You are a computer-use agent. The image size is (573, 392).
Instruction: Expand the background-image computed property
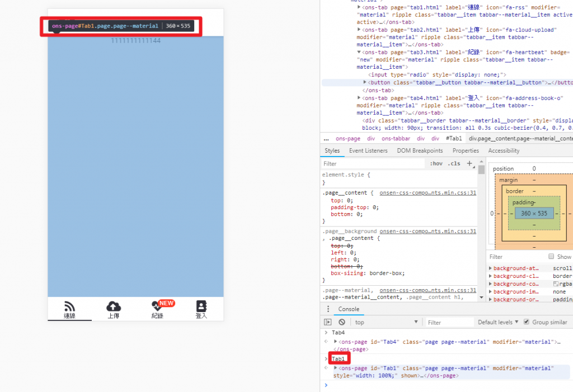[x=490, y=291]
